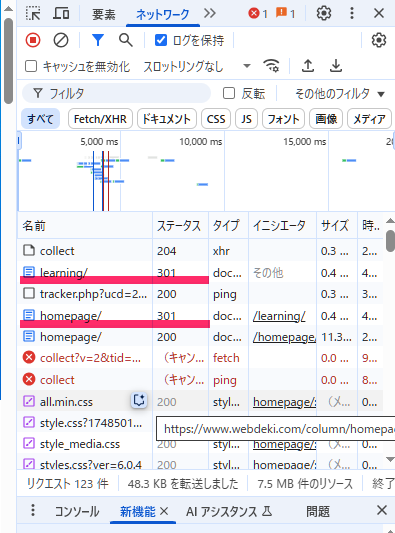This screenshot has width=395, height=533.
Task: Open the drawer three-dot menu
Action: coord(33,510)
